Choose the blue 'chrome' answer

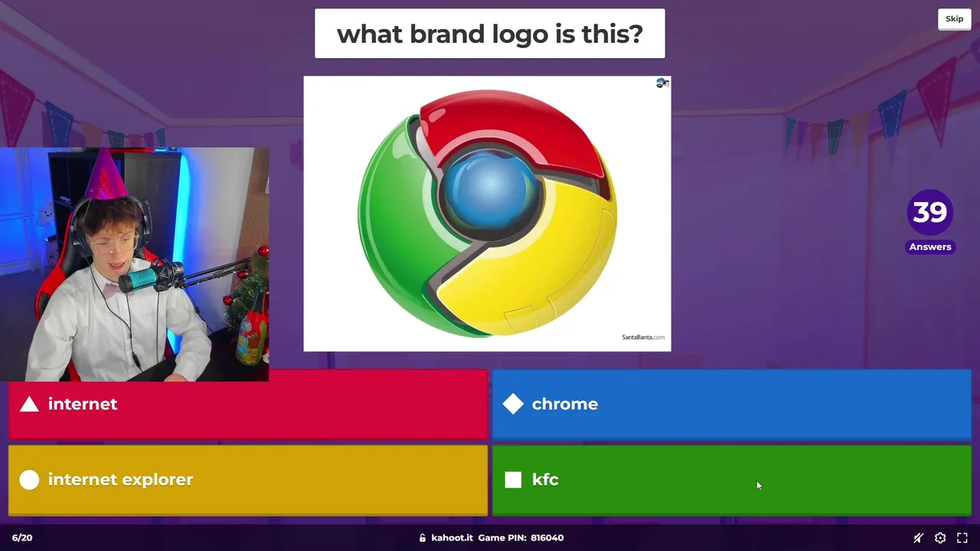[732, 404]
